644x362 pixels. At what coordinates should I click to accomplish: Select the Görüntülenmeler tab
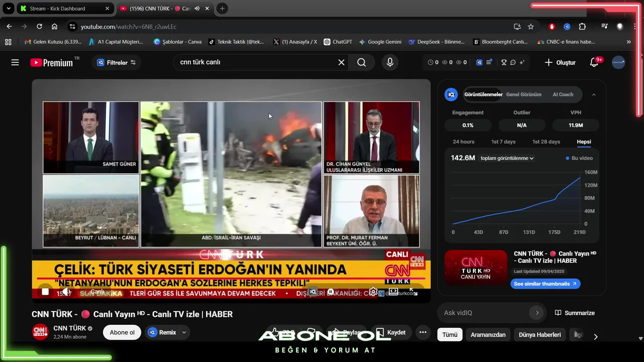coord(483,95)
